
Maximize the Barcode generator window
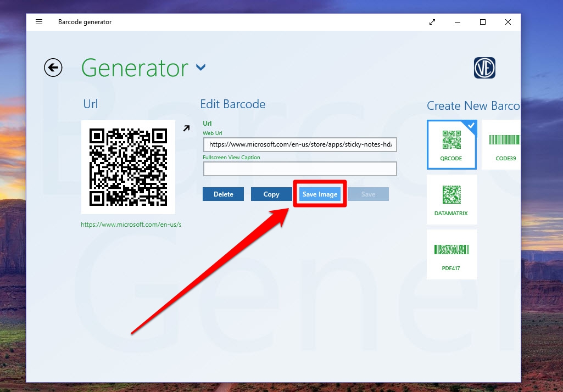483,22
